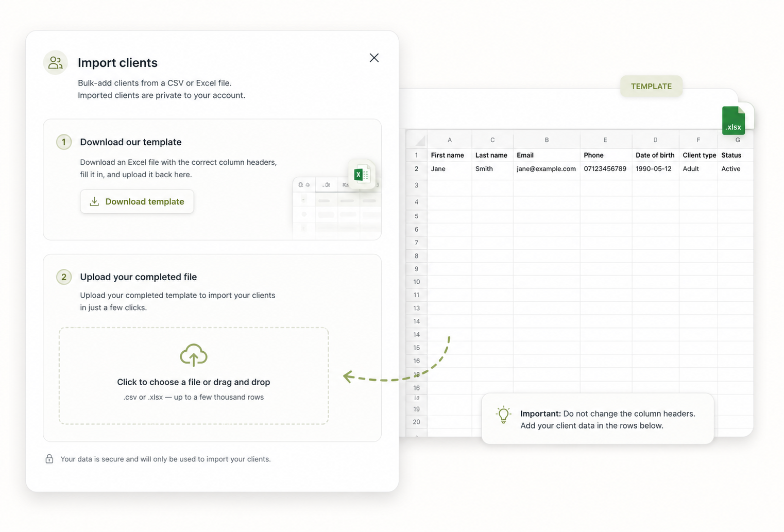
Task: Click the padlock icon by the security note
Action: click(x=49, y=459)
